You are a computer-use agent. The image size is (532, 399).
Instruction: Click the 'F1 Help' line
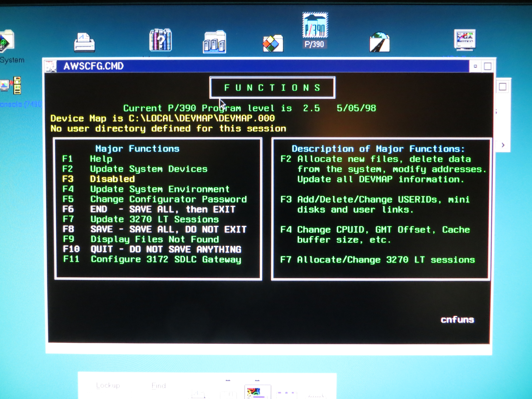[x=87, y=159]
